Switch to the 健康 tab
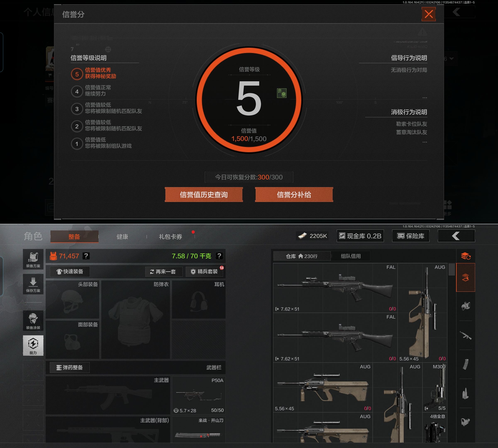498x448 pixels. point(122,237)
